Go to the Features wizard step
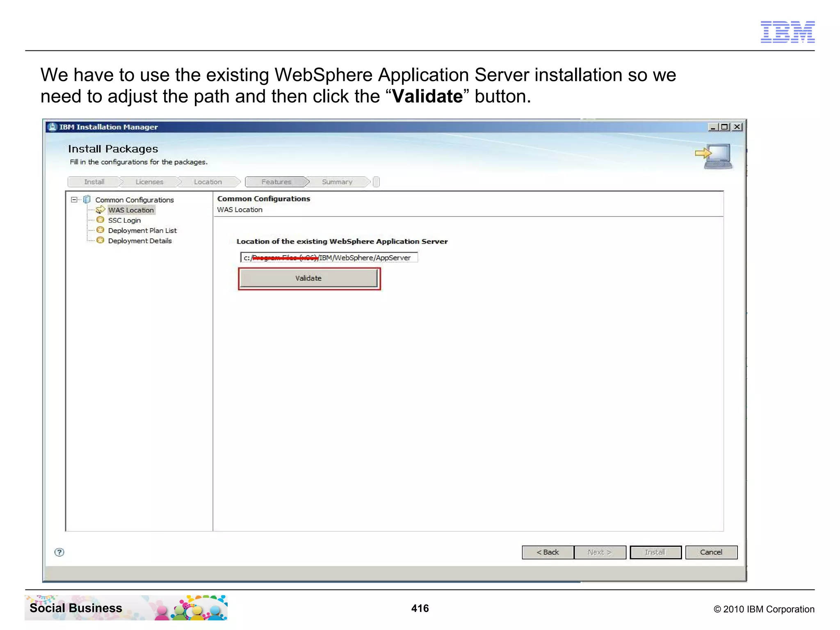The width and height of the screenshot is (840, 630). click(276, 182)
